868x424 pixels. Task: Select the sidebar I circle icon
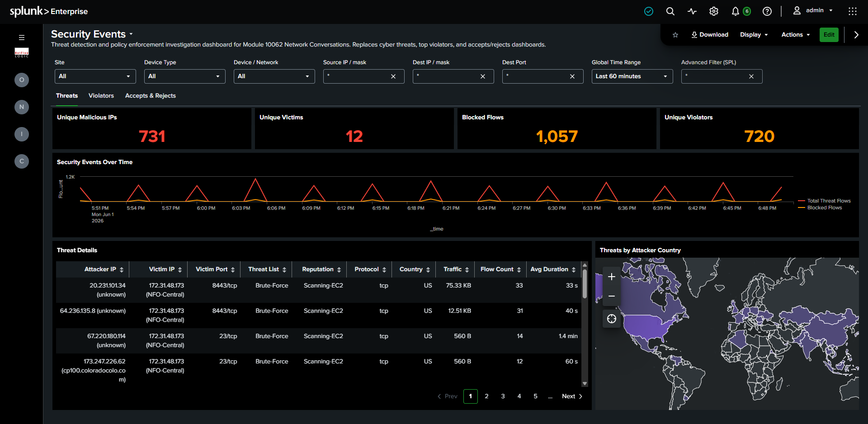point(22,134)
